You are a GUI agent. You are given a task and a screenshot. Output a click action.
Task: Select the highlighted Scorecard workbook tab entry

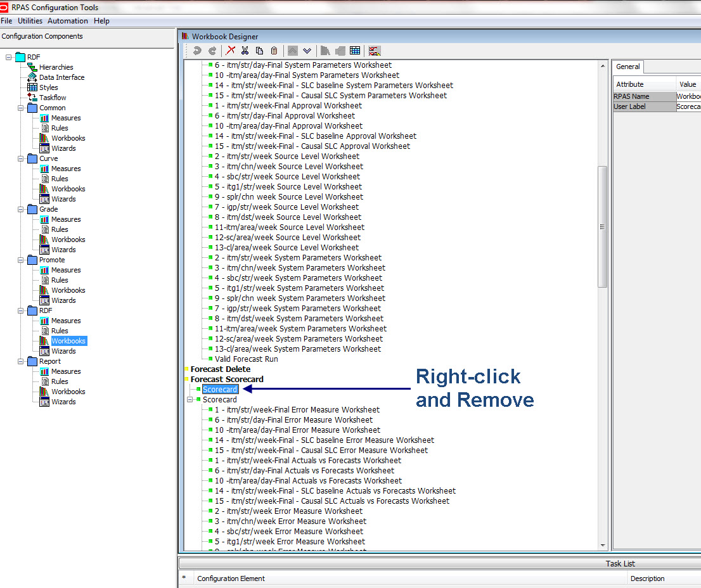click(x=220, y=389)
